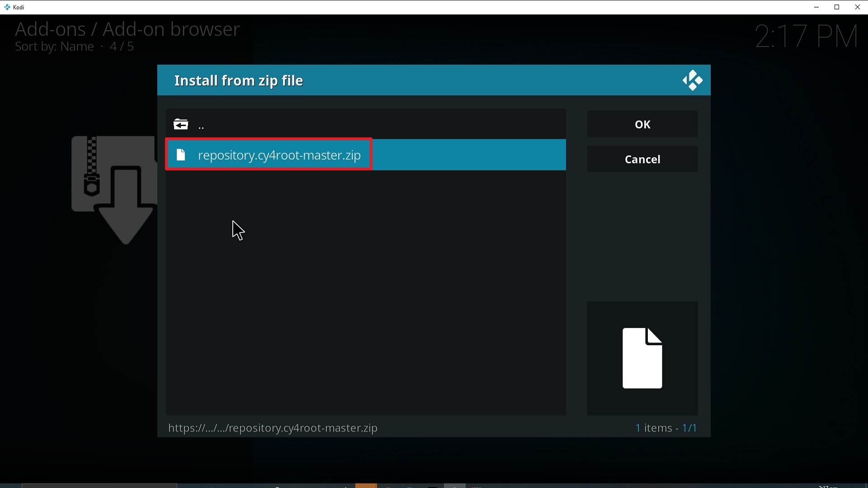Click the '1 items - 1/1' counter

pos(666,428)
